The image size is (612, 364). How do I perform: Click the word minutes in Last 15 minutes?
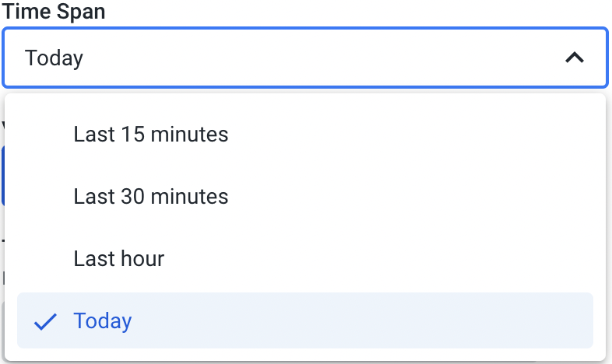(189, 135)
